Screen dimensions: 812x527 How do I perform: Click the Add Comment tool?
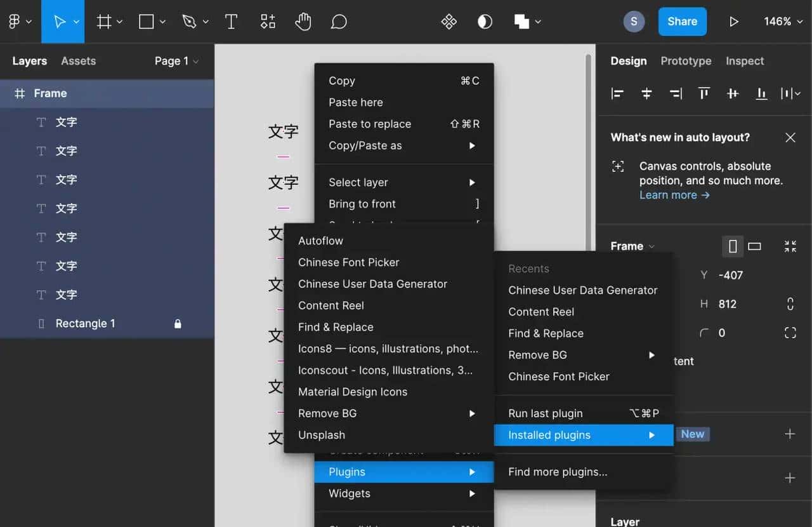point(339,22)
